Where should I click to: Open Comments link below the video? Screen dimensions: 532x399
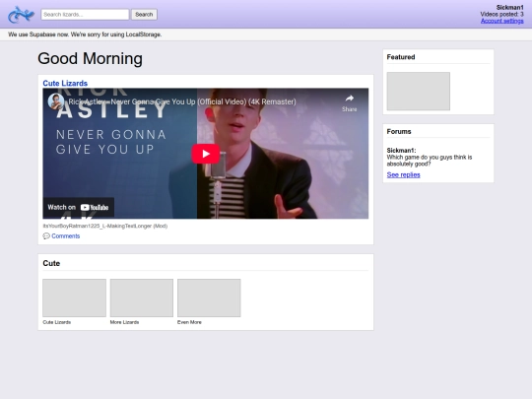65,236
